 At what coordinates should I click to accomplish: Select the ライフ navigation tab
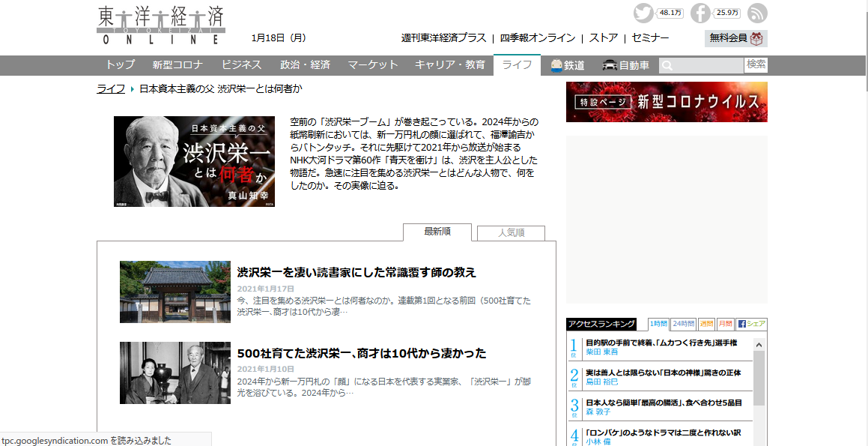click(517, 64)
